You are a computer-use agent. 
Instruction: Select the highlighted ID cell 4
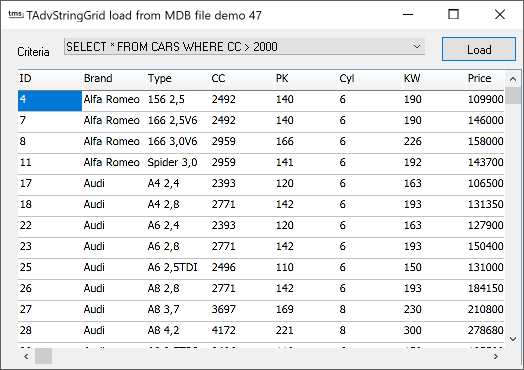coord(50,101)
